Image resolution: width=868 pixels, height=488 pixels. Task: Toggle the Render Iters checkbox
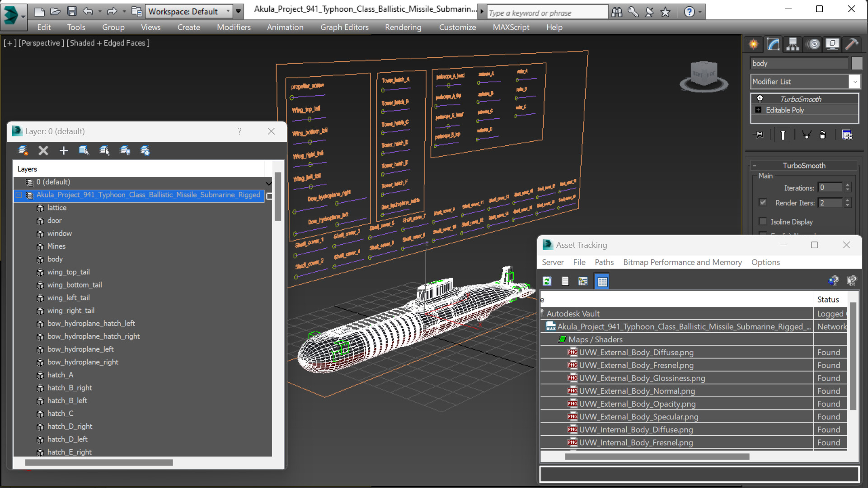[x=763, y=202]
